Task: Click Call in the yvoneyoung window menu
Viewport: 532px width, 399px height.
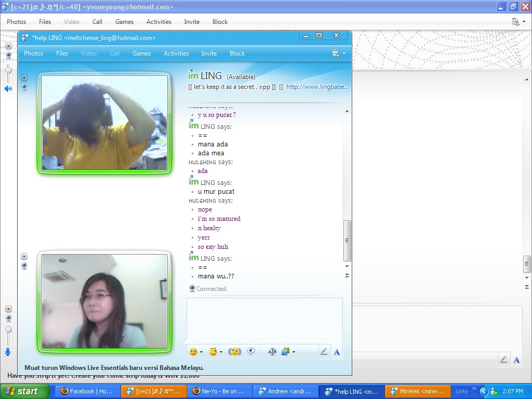Action: click(x=97, y=22)
